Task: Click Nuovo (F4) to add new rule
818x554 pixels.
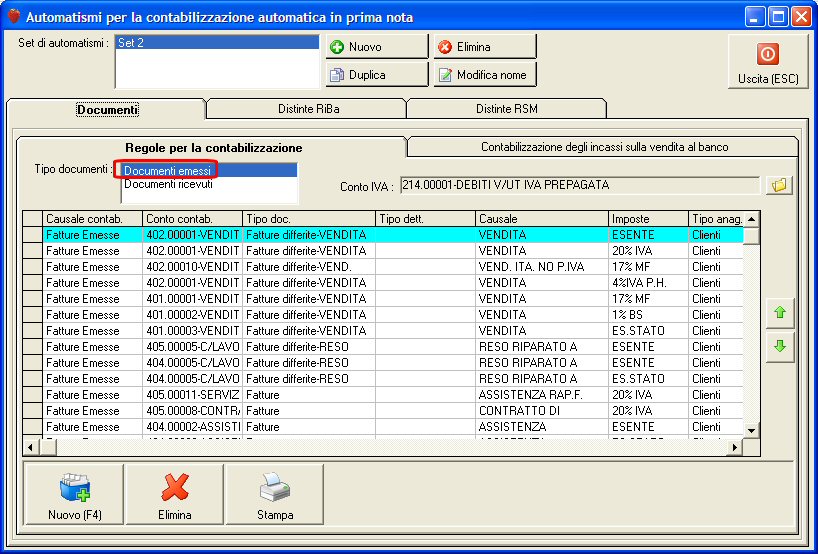Action: 74,495
